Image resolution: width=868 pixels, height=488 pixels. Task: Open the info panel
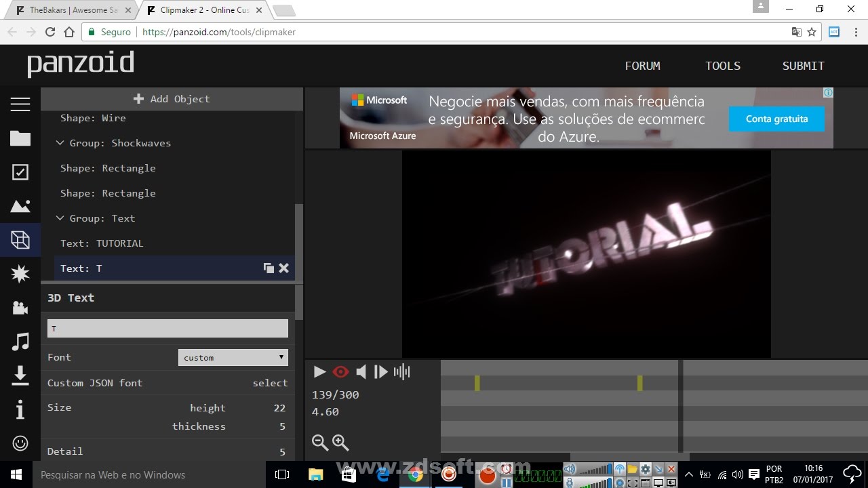20,409
